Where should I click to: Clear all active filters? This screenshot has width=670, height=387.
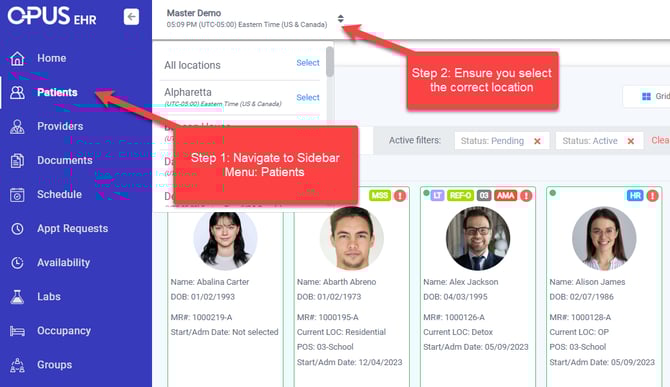pos(661,140)
